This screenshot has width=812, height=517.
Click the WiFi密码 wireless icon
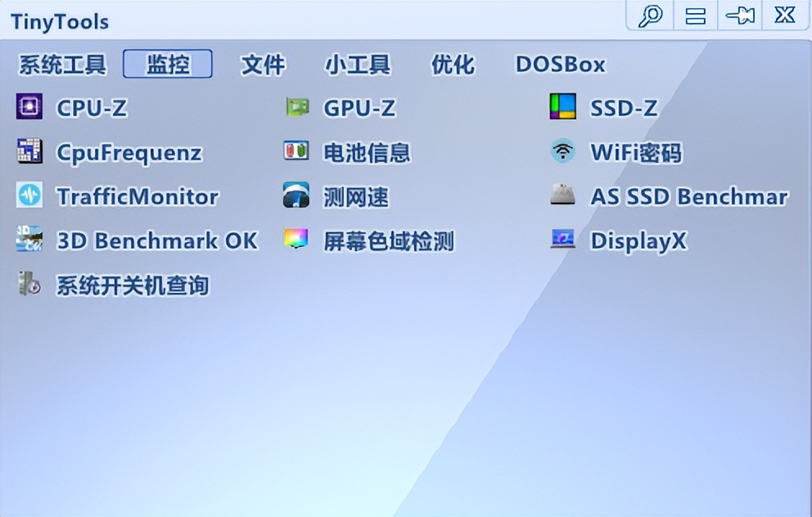pos(563,151)
